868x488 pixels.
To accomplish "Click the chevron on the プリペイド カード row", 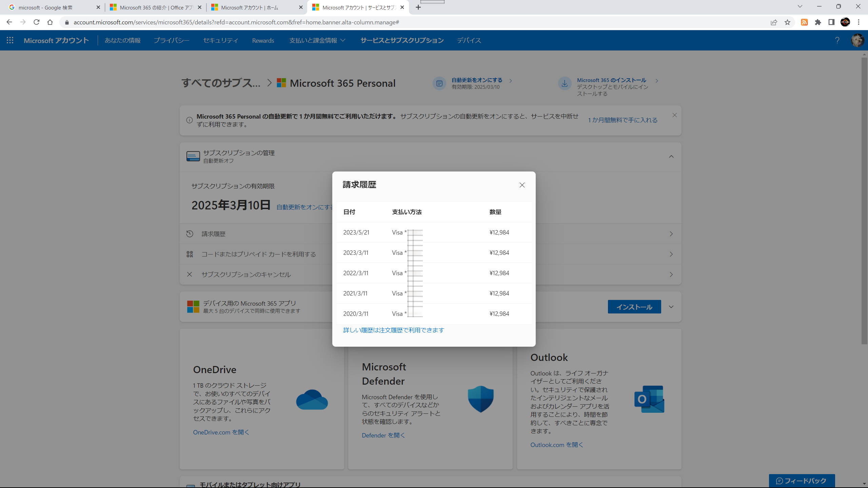I will 671,254.
